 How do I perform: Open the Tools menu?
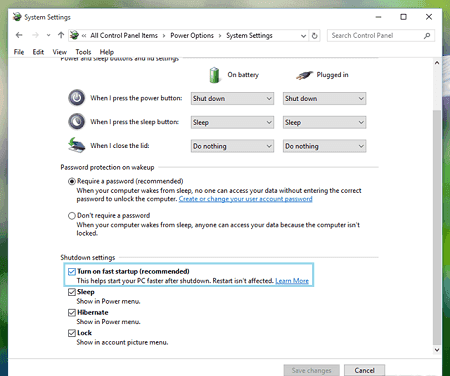pyautogui.click(x=83, y=52)
